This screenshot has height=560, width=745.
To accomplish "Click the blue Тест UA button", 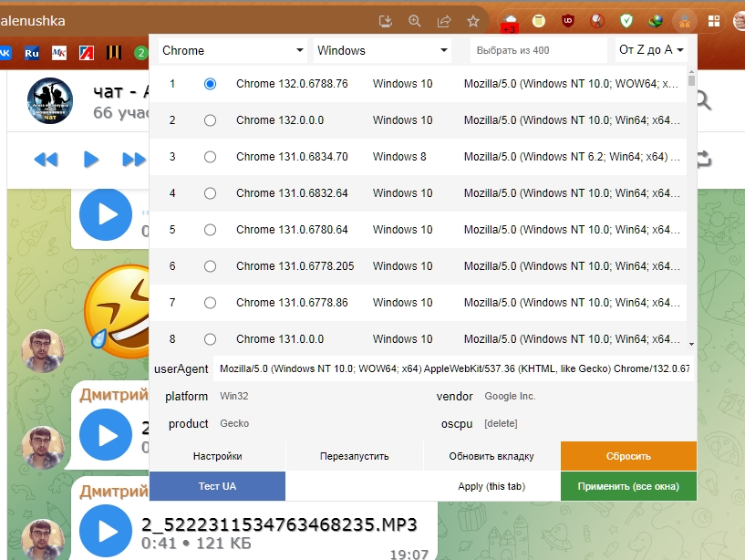I will point(218,486).
